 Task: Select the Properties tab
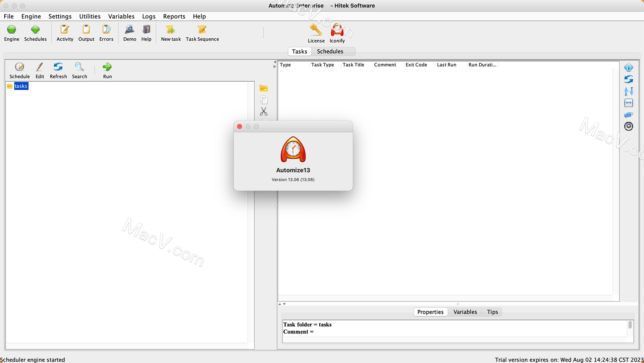430,312
